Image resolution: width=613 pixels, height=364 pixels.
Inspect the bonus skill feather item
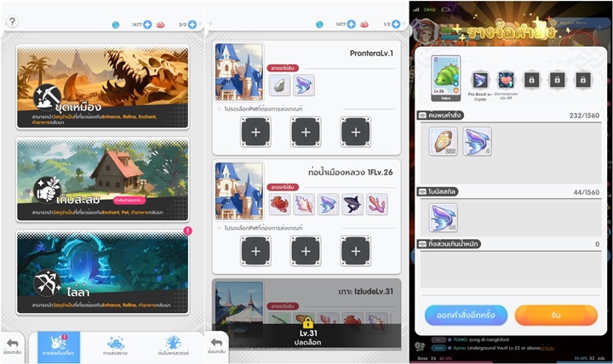click(x=443, y=218)
